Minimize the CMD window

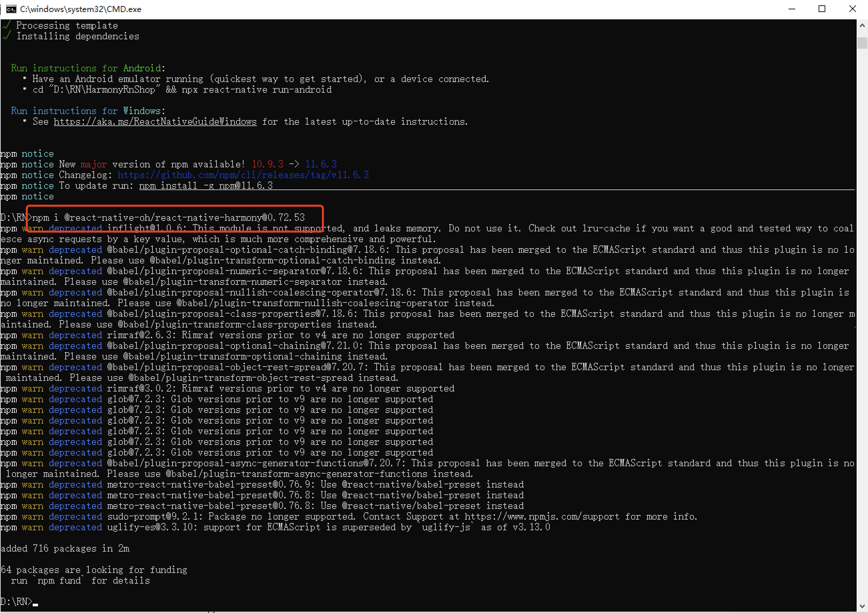[792, 9]
